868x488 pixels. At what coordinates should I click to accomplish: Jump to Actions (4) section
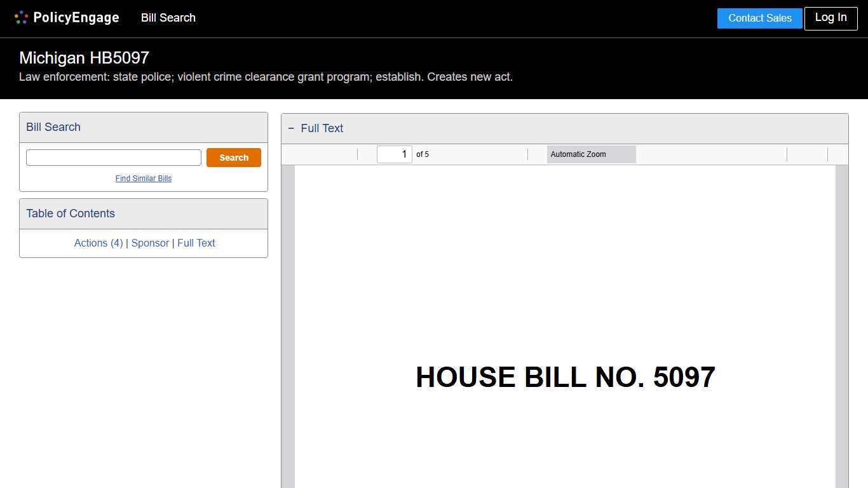pos(98,243)
